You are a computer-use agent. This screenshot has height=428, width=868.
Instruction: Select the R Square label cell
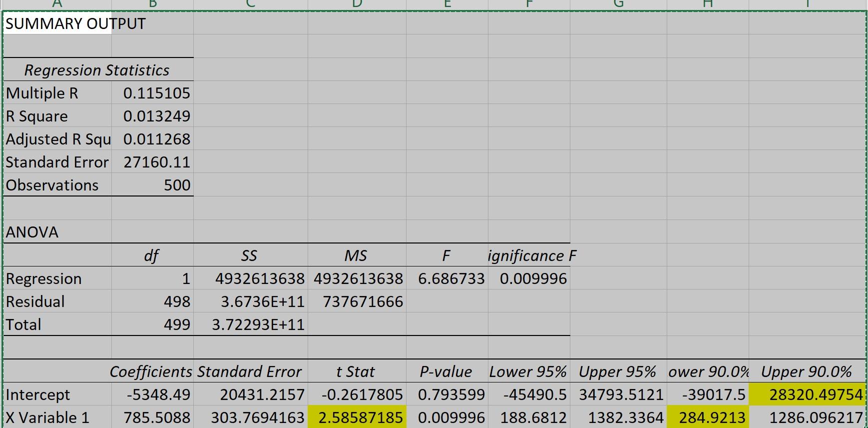point(57,115)
